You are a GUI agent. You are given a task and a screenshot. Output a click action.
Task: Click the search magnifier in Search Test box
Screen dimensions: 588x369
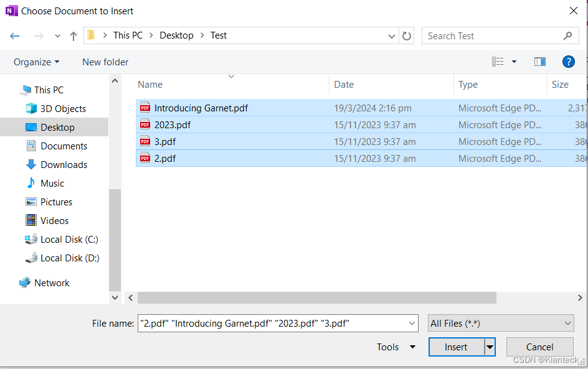(x=567, y=35)
